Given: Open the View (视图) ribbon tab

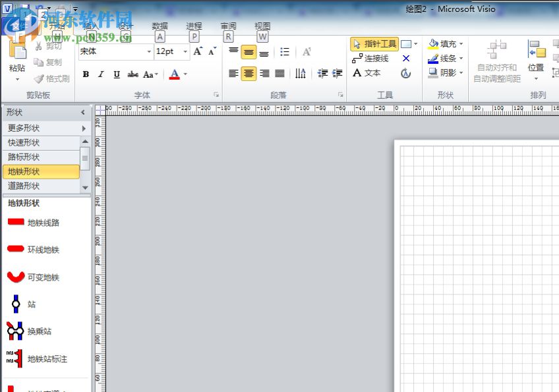Looking at the screenshot, I should pos(262,26).
